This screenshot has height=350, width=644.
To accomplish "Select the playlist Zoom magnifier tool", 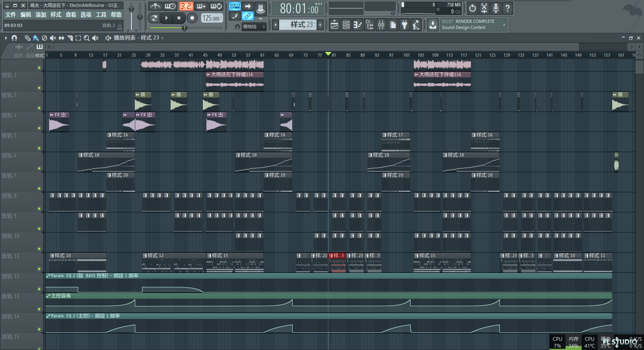I will pos(87,38).
